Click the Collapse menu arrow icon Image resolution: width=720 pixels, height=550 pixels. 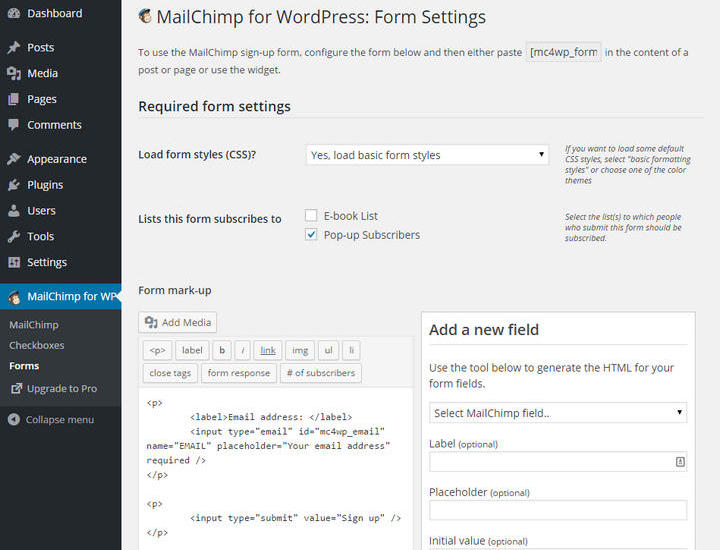click(x=14, y=419)
